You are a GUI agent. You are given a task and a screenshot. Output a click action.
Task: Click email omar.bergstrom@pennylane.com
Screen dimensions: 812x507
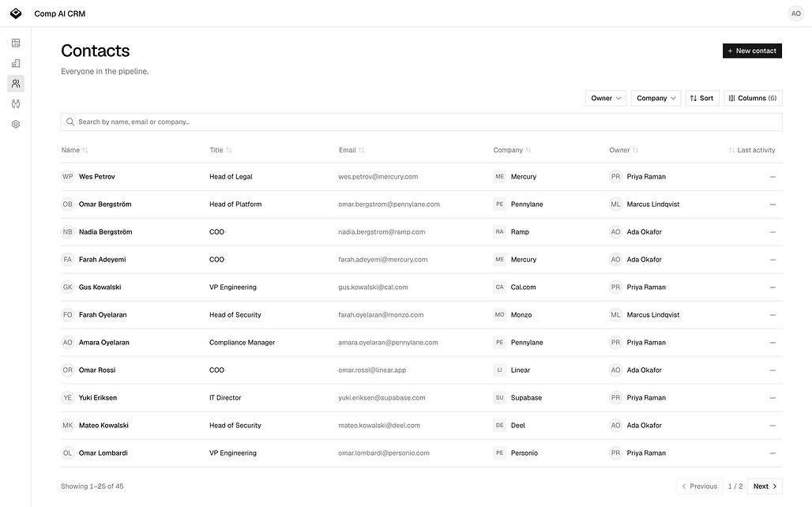click(389, 204)
